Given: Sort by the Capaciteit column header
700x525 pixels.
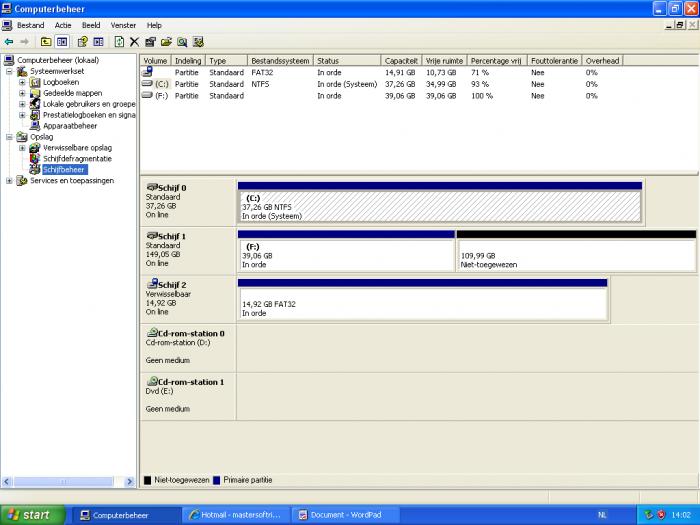Looking at the screenshot, I should point(401,61).
